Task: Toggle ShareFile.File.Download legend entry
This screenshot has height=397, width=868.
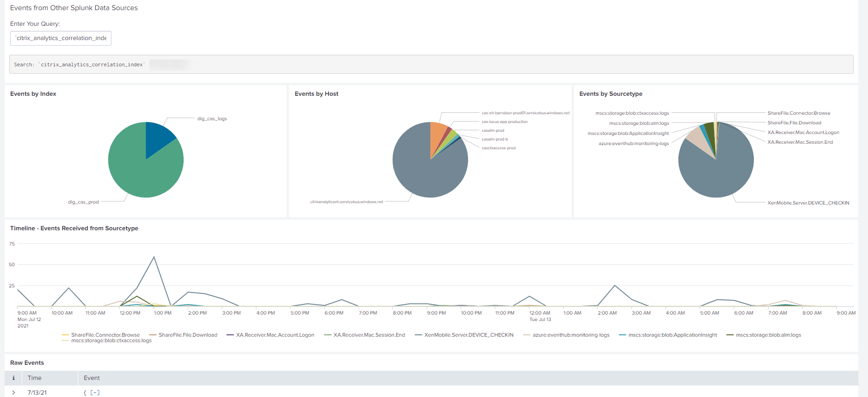Action: click(187, 335)
